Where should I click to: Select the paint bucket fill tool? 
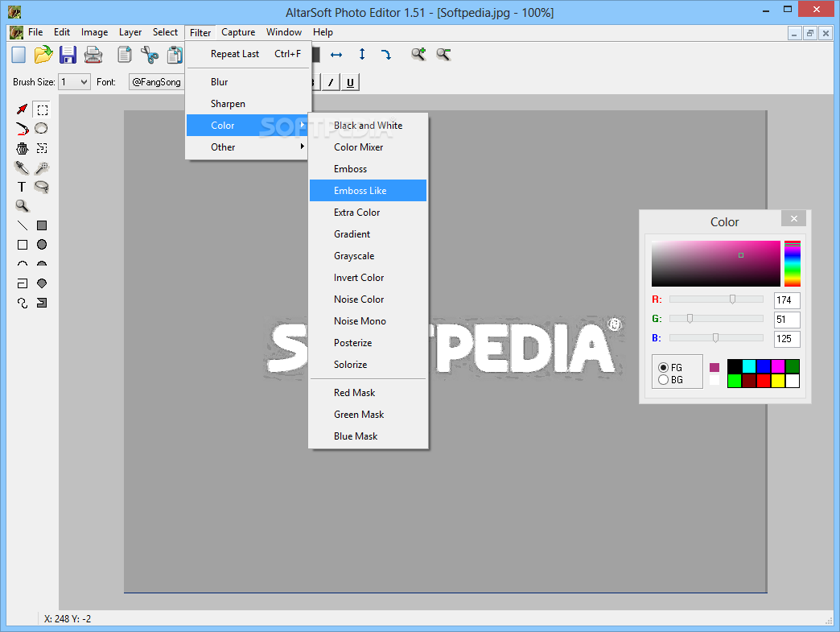coord(22,148)
